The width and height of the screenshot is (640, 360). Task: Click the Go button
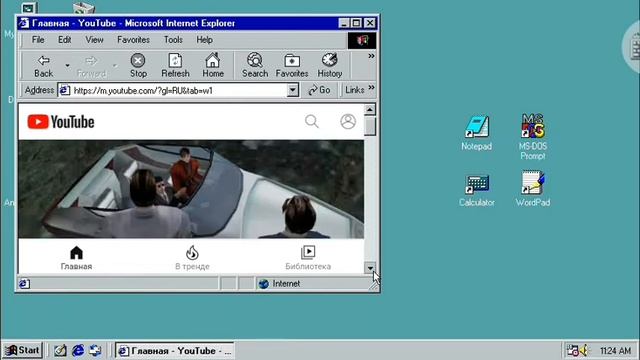(319, 90)
